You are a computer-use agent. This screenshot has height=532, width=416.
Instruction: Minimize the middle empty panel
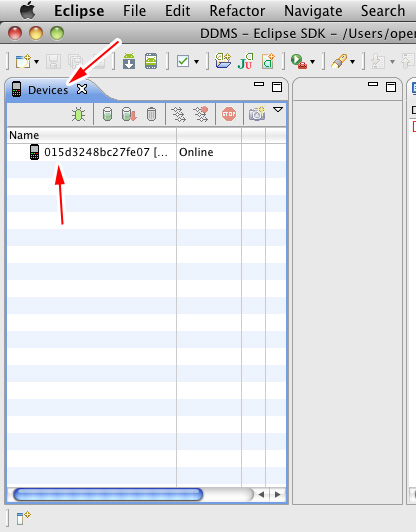click(373, 84)
